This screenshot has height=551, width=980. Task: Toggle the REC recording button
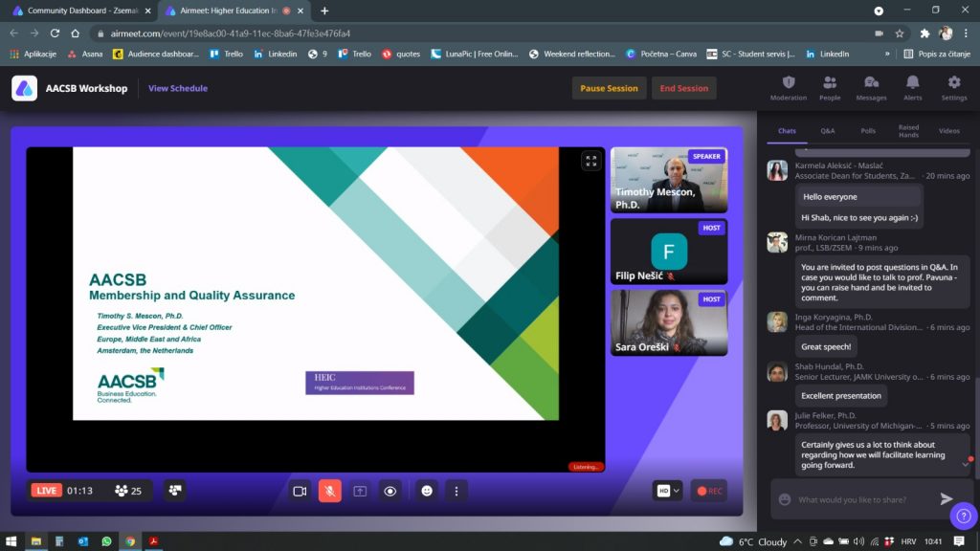[x=709, y=491]
